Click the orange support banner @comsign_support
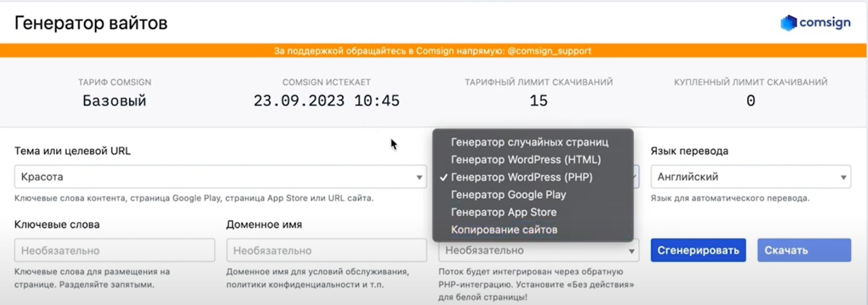868x305 pixels. click(x=433, y=51)
